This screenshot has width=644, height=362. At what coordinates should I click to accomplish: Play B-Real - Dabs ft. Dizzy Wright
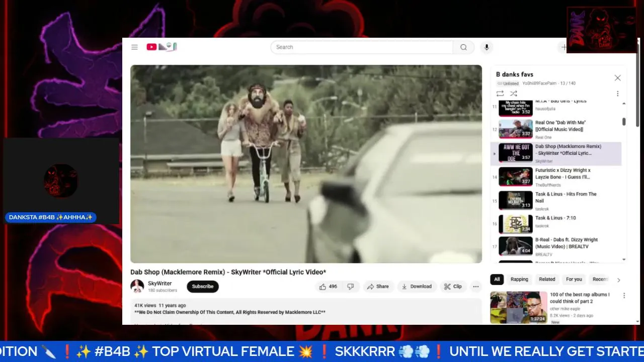click(556, 246)
